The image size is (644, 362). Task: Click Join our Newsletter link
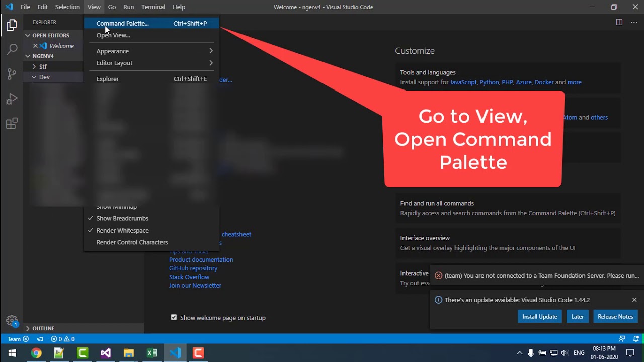tap(195, 286)
